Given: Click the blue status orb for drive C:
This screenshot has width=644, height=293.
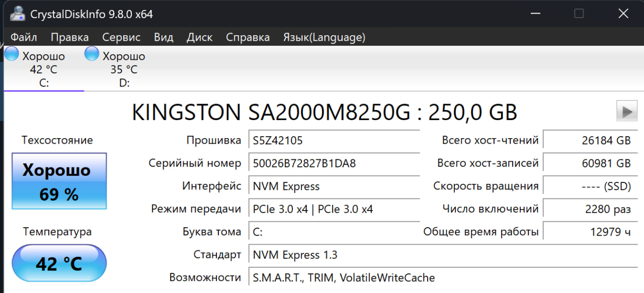Looking at the screenshot, I should pos(12,54).
